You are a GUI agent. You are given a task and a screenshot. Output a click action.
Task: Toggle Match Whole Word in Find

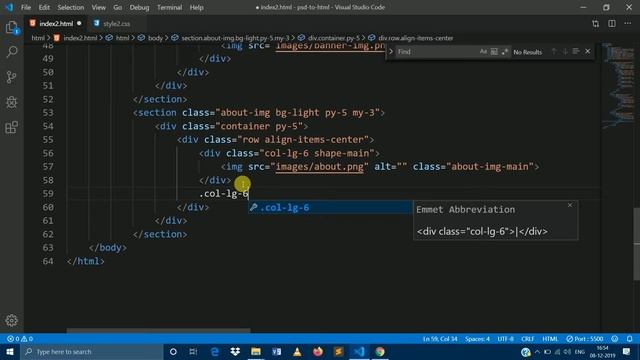pos(494,52)
